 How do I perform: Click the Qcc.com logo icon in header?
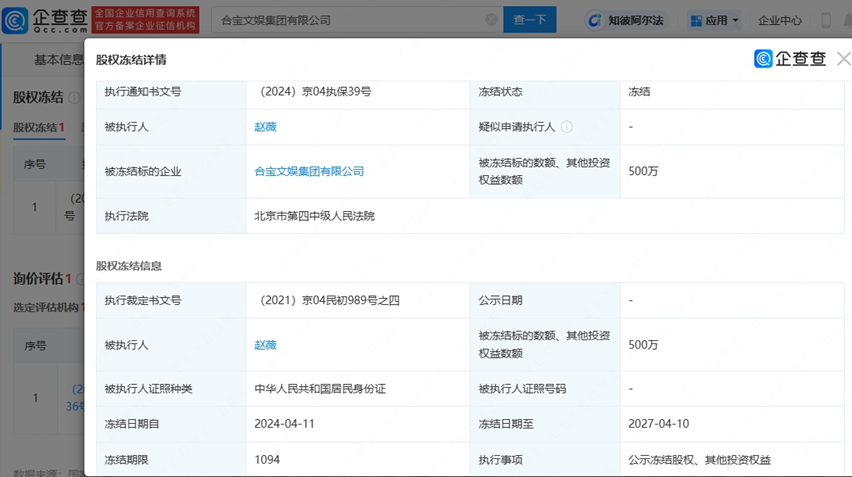(x=15, y=20)
